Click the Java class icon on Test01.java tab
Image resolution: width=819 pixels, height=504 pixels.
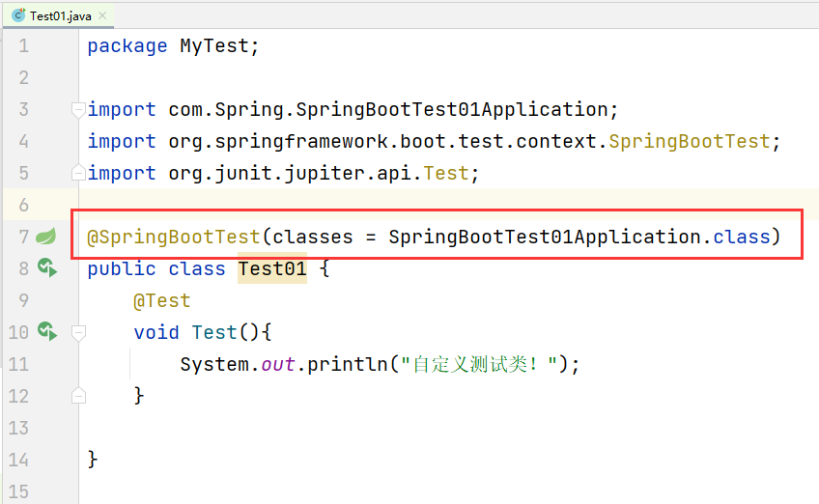[x=18, y=15]
